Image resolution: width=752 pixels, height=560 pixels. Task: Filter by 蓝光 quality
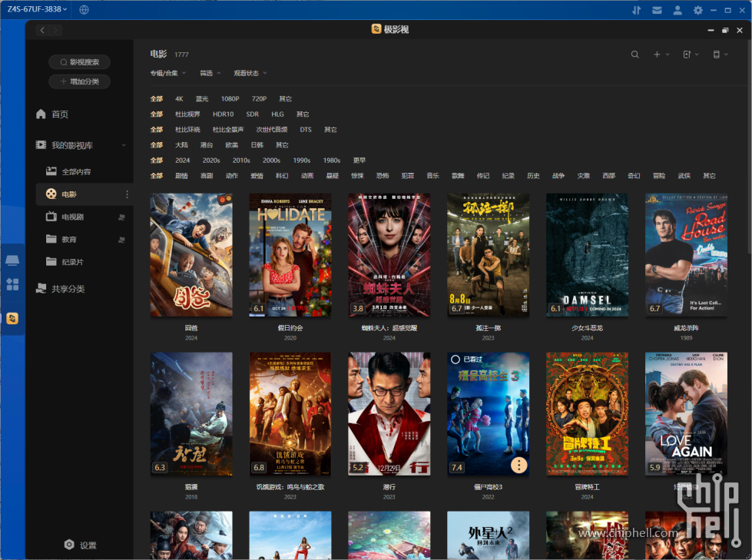202,99
